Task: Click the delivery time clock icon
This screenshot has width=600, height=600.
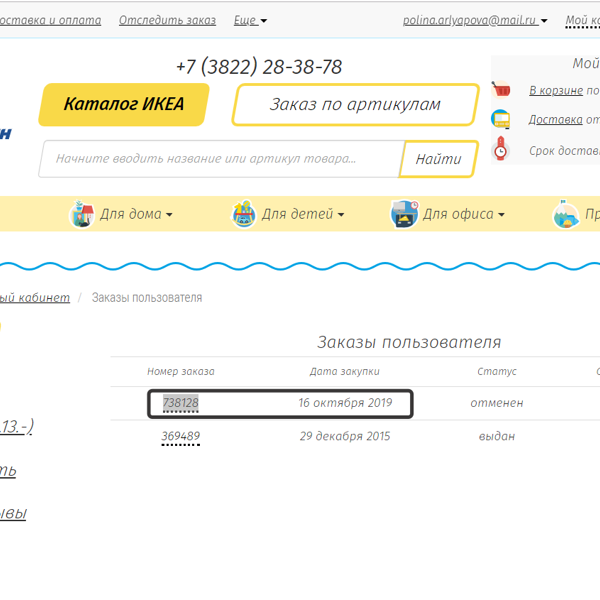Action: click(x=501, y=151)
